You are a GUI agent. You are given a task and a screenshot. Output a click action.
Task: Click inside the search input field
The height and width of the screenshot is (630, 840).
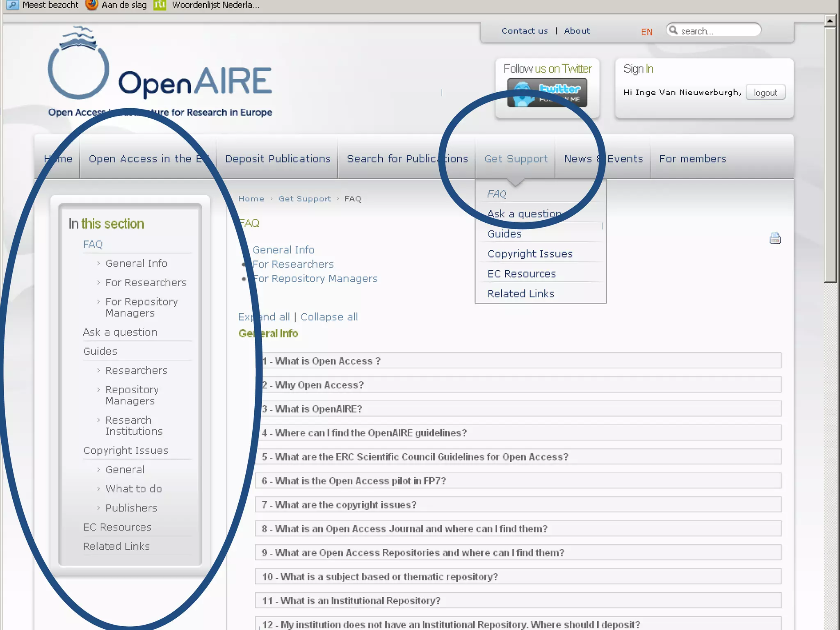click(718, 31)
